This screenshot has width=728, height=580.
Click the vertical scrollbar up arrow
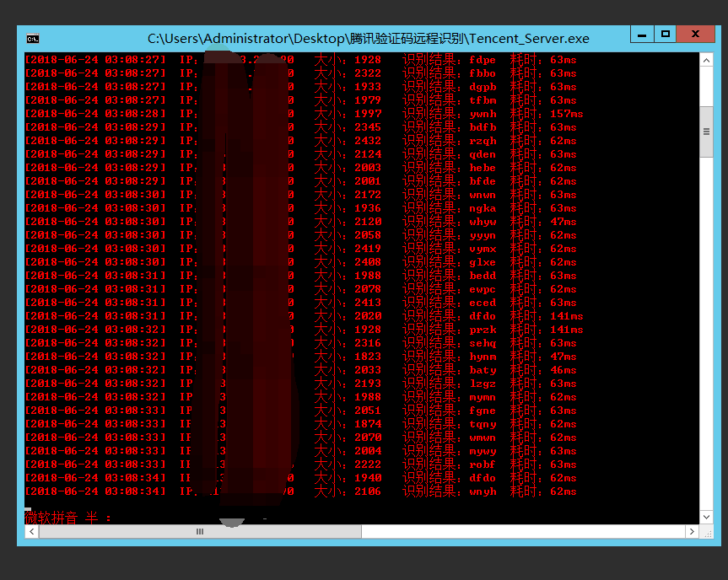click(706, 58)
